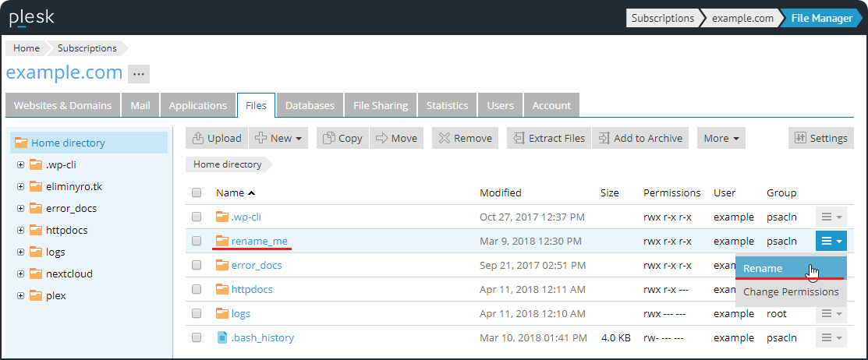The height and width of the screenshot is (360, 868).
Task: Tick the checkbox for the rename_me folder
Action: tap(197, 242)
